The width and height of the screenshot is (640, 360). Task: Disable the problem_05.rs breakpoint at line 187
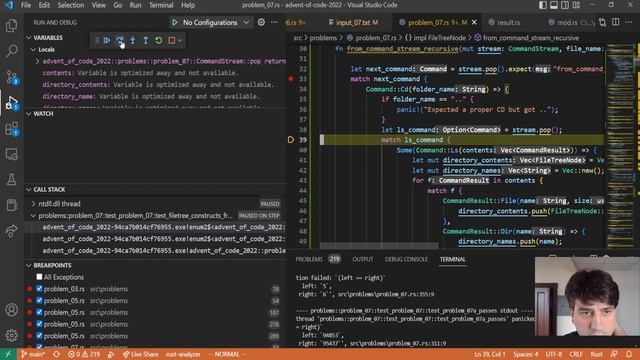(x=39, y=313)
